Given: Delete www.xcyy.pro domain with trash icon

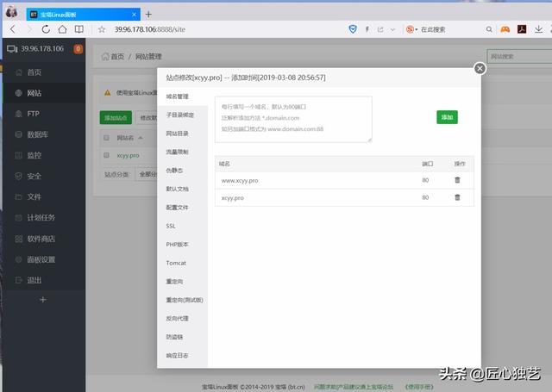Looking at the screenshot, I should coord(457,180).
